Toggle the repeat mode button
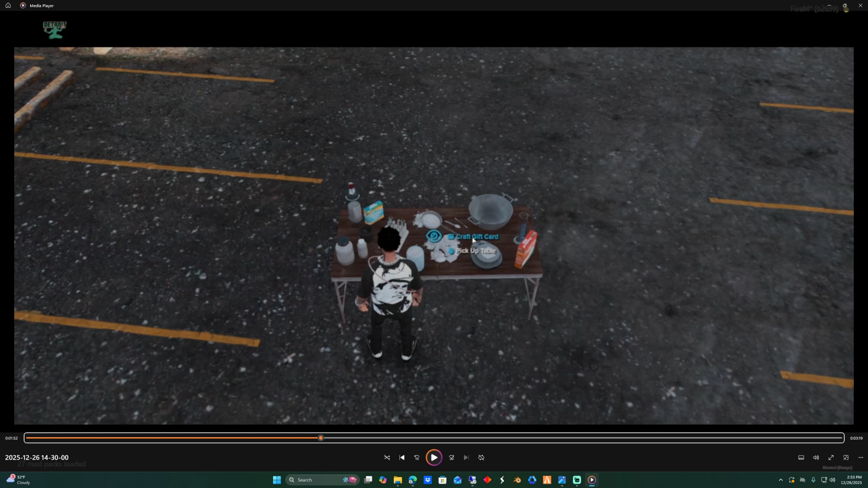The height and width of the screenshot is (488, 868). coord(481,457)
